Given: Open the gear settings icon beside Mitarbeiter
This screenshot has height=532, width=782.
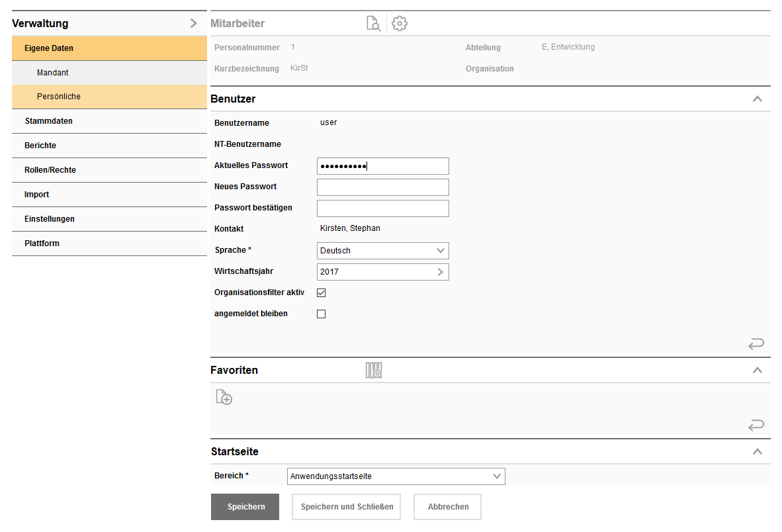Looking at the screenshot, I should (x=400, y=24).
